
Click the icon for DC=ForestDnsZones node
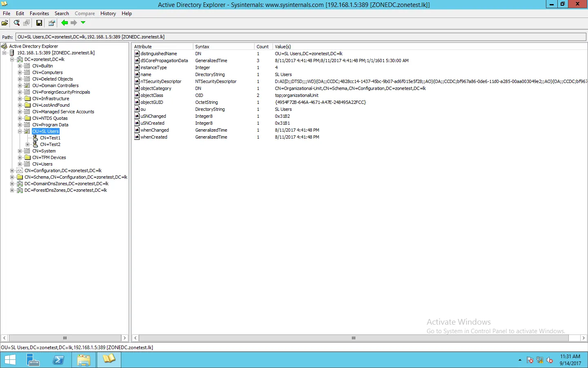(x=20, y=190)
